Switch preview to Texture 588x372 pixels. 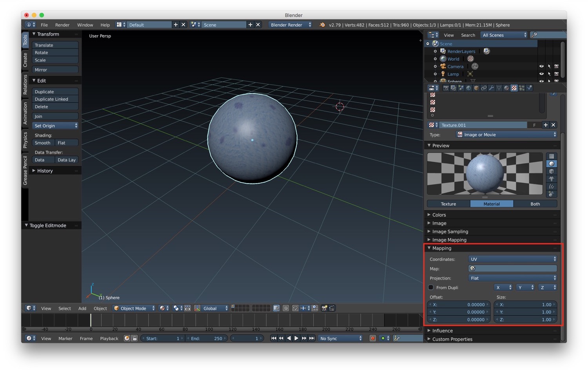click(x=448, y=204)
